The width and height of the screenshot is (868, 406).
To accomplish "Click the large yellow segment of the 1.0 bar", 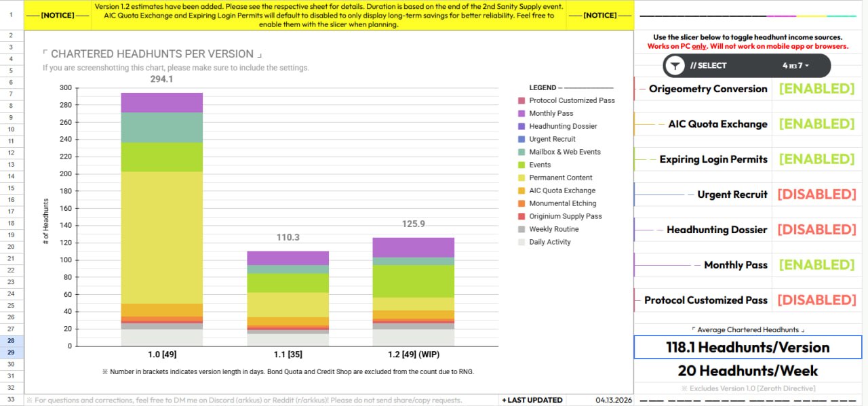I will click(x=162, y=237).
